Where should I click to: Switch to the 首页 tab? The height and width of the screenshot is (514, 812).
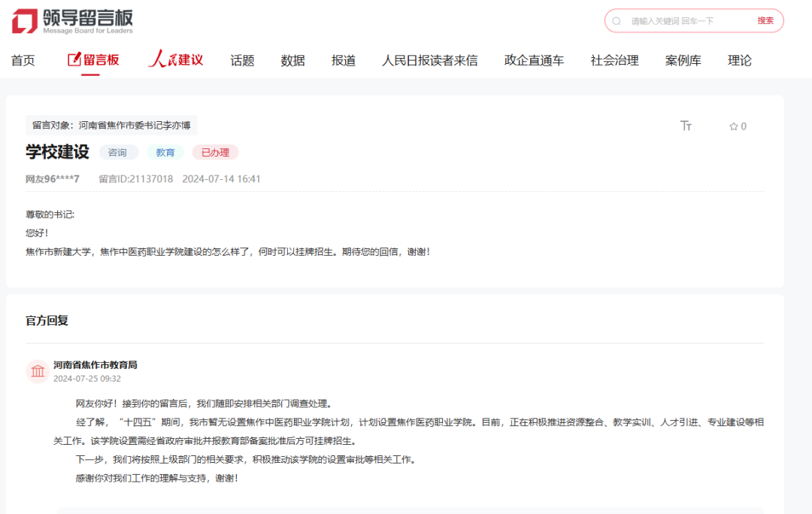[x=23, y=60]
